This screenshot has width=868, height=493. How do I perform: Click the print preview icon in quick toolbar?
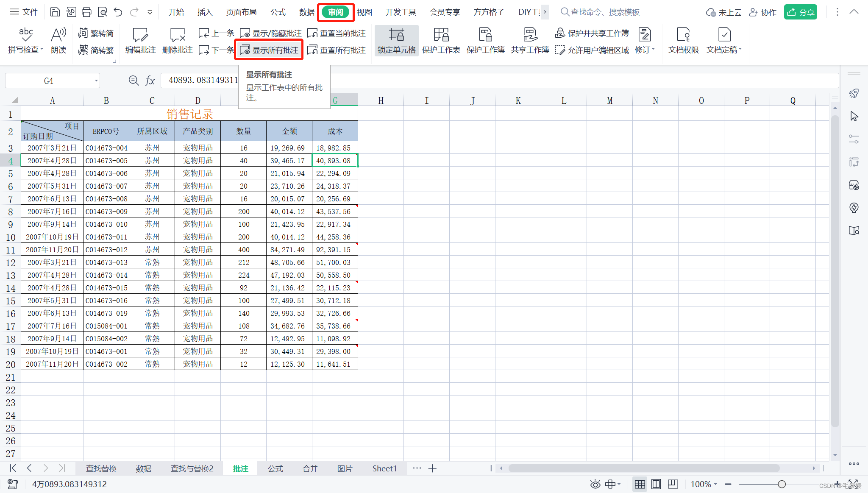(x=103, y=12)
